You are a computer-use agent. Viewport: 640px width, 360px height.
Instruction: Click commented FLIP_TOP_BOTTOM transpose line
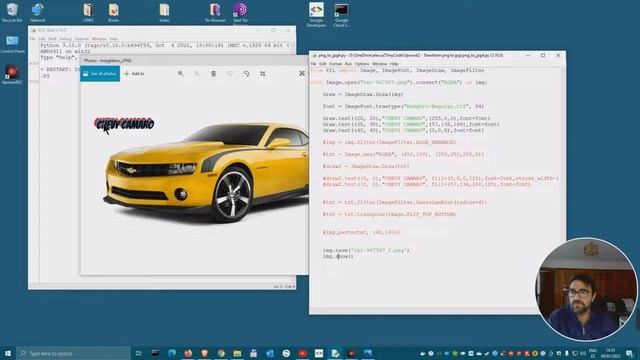tap(389, 214)
